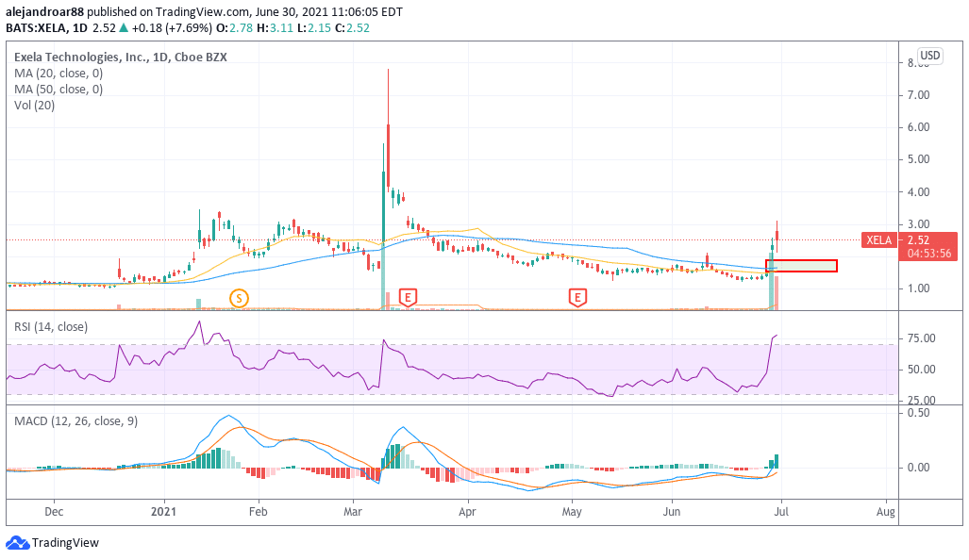Click the Apr label on time axis
The width and height of the screenshot is (969, 560).
[x=467, y=512]
